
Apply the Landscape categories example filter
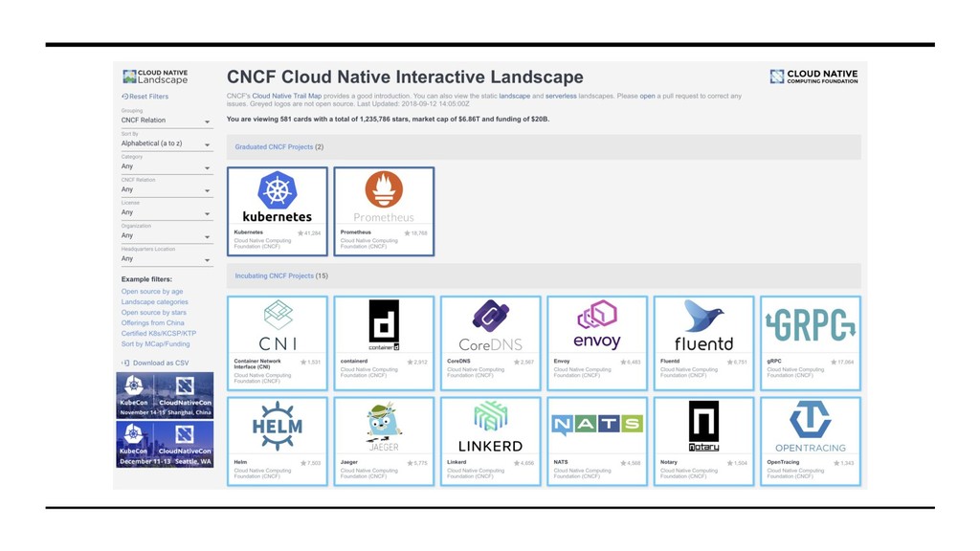pos(154,301)
